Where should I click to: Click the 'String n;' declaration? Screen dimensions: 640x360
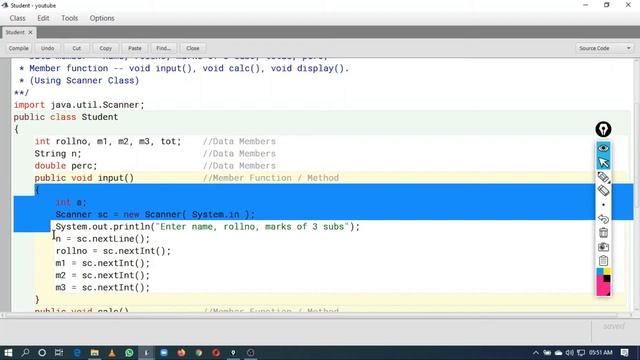[x=58, y=153]
